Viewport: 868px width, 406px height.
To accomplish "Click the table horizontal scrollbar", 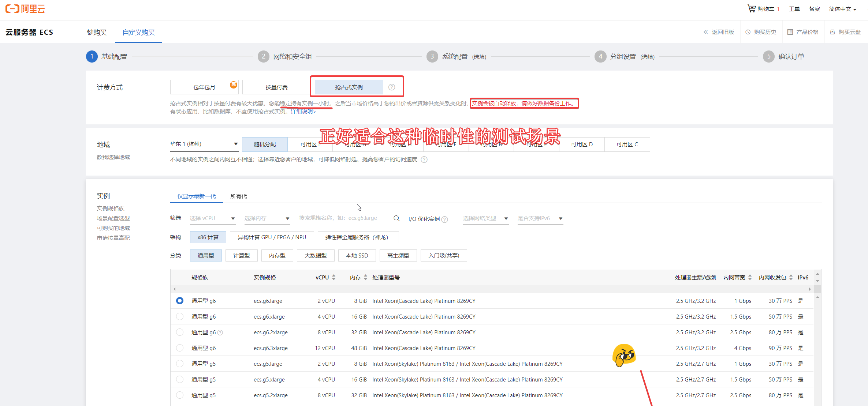I will 492,289.
